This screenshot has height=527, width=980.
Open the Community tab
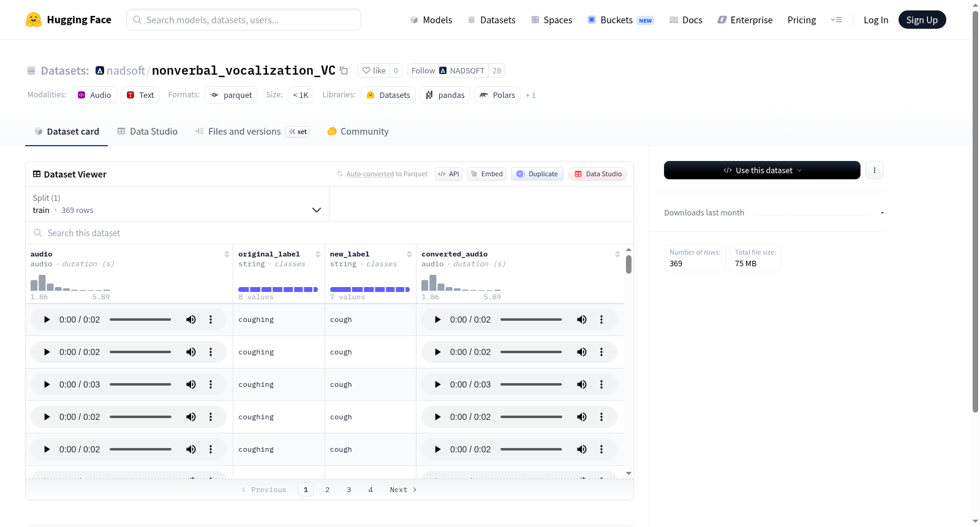tap(358, 132)
